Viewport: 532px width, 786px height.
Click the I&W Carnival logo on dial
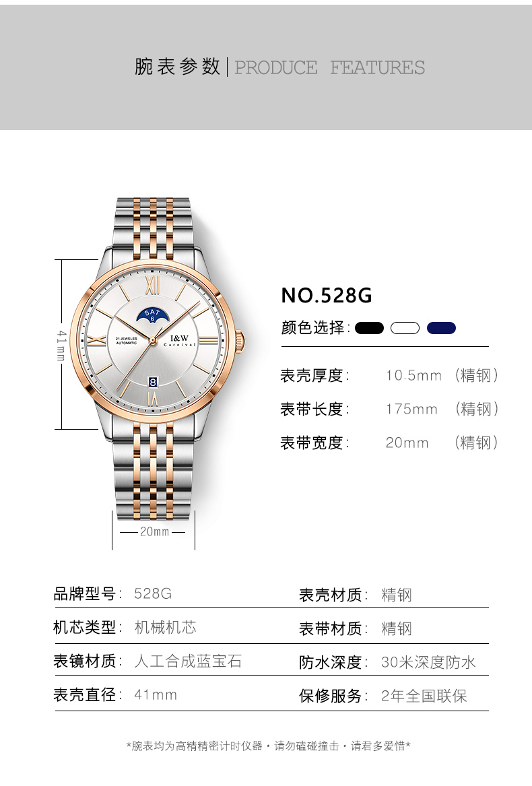[x=179, y=341]
